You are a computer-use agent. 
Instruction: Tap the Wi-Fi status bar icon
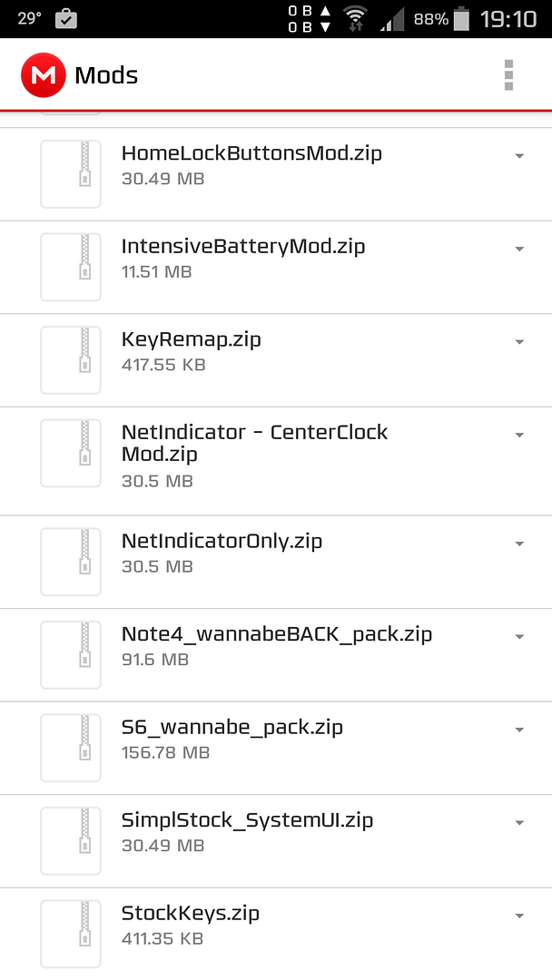tap(355, 19)
